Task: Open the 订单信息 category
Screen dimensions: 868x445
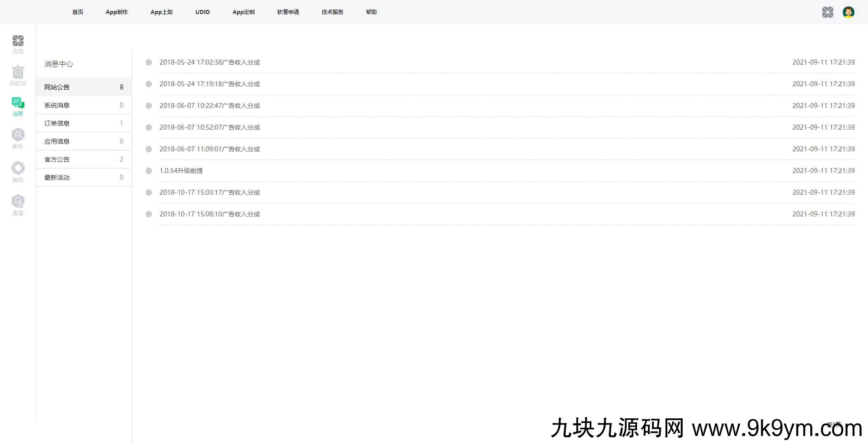Action: tap(57, 123)
